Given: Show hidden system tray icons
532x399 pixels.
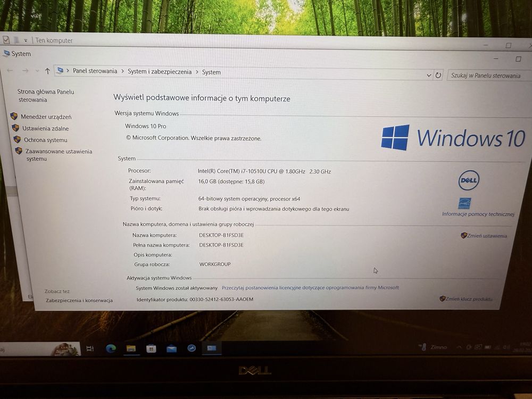Looking at the screenshot, I should tap(459, 347).
